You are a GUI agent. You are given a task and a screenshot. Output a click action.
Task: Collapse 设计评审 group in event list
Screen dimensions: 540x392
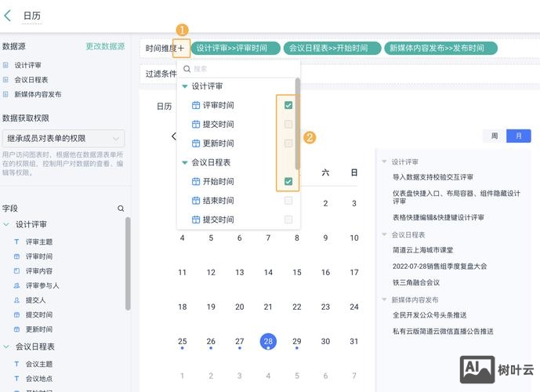tap(384, 162)
